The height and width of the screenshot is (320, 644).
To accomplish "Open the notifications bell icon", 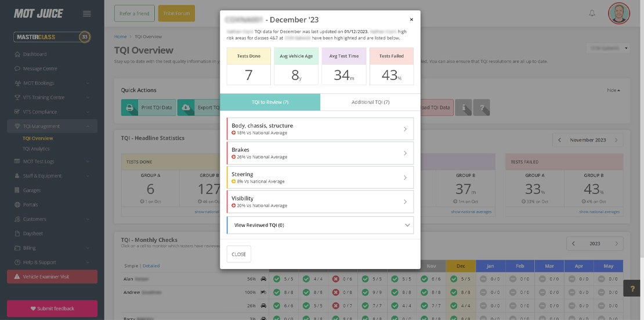I will (x=592, y=13).
